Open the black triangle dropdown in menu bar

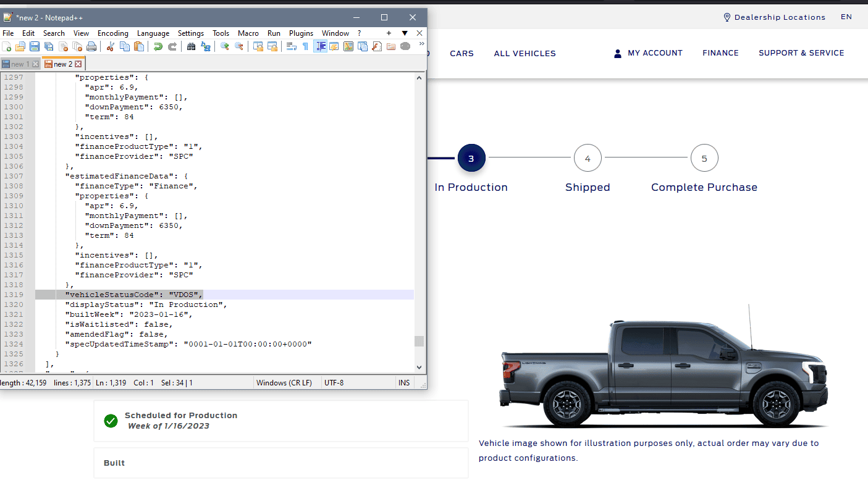click(405, 33)
